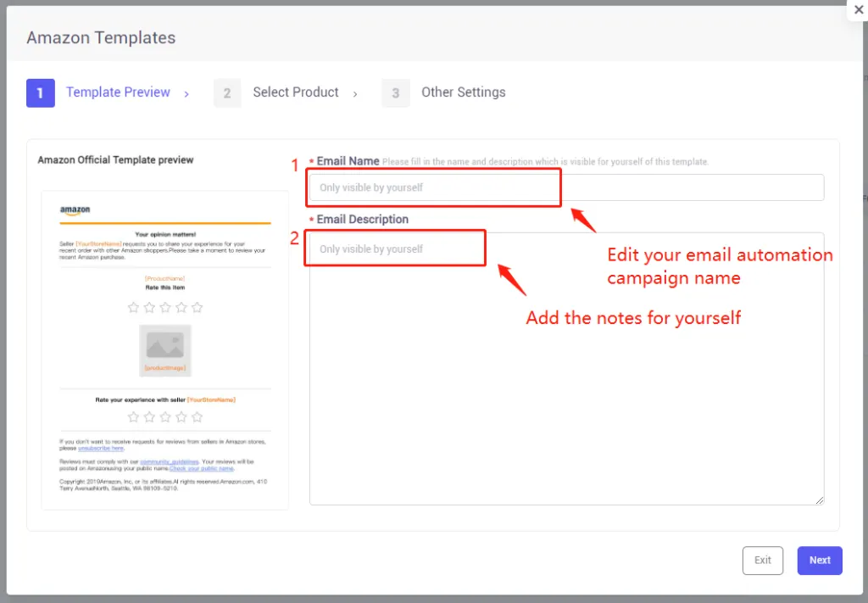
Task: Click the chevron after Select Product
Action: [355, 93]
